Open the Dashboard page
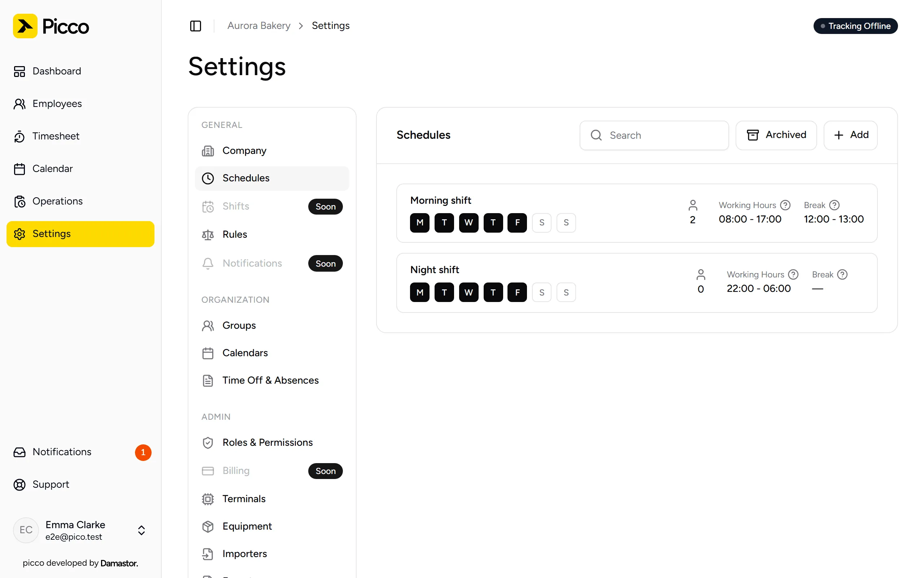 pyautogui.click(x=80, y=71)
